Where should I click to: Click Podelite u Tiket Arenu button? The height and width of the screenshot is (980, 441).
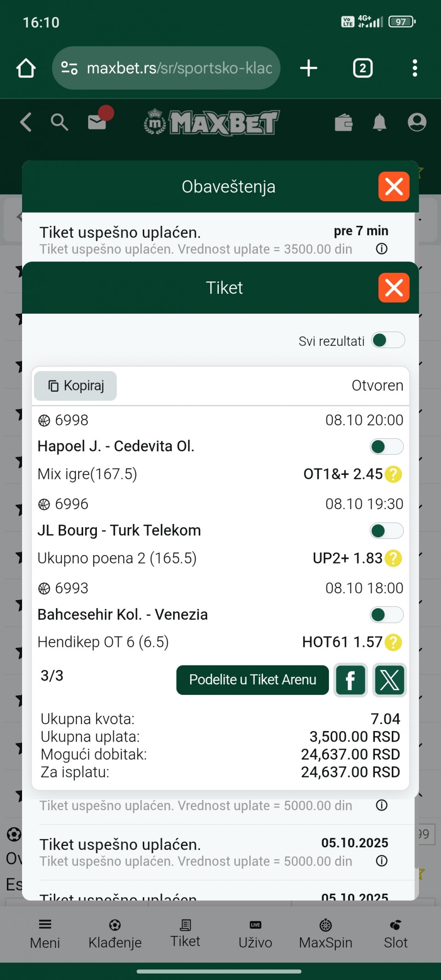(252, 680)
